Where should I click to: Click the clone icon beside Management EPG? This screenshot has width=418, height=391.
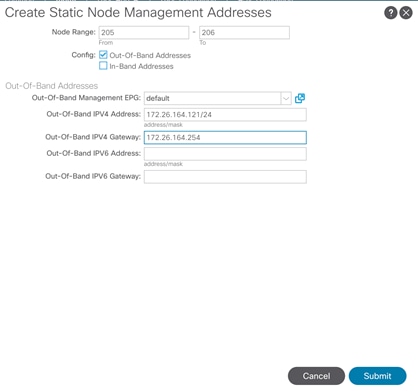pos(300,98)
